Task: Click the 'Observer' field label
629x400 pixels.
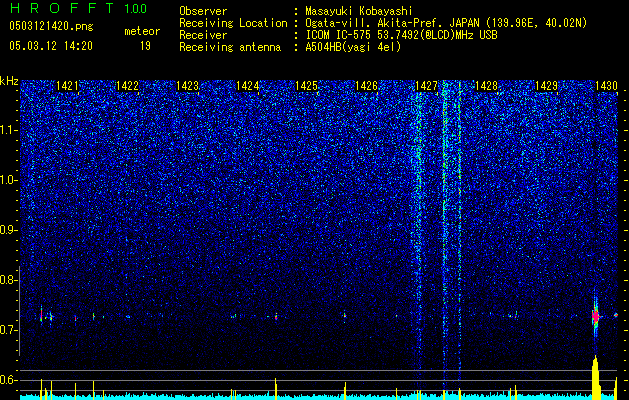Action: (203, 11)
